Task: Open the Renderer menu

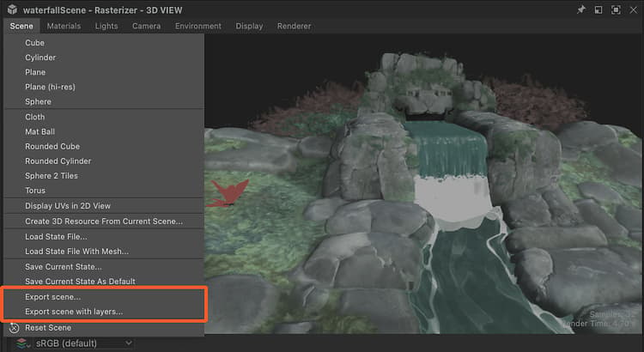Action: (x=294, y=26)
